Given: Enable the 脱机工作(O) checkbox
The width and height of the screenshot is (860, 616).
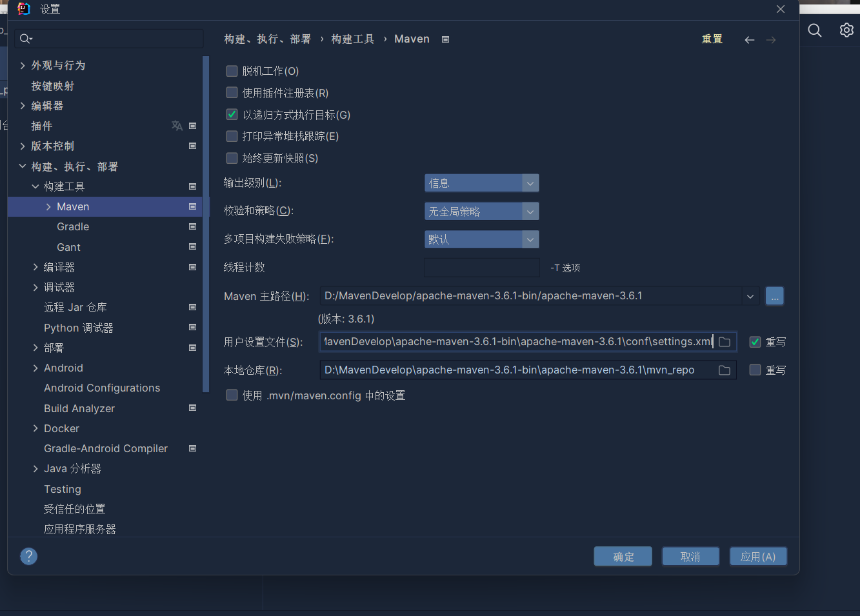Looking at the screenshot, I should [232, 71].
